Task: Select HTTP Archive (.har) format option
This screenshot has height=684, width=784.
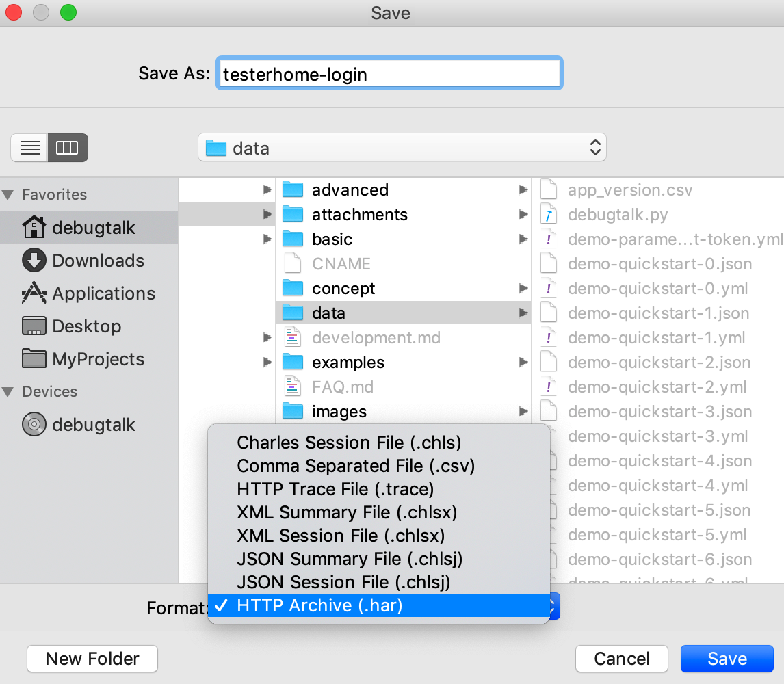Action: (x=319, y=605)
